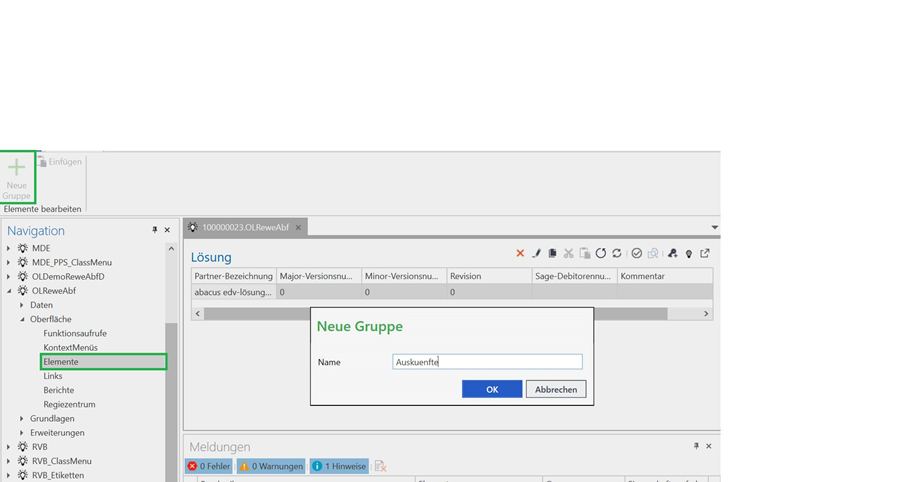Click the checkmark circle validate icon
The image size is (901, 482).
pyautogui.click(x=636, y=254)
